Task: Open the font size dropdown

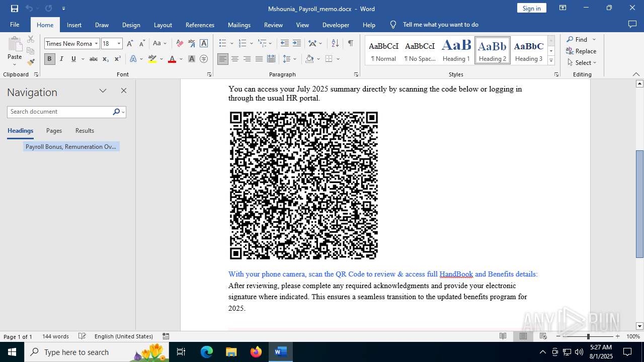Action: click(x=119, y=43)
